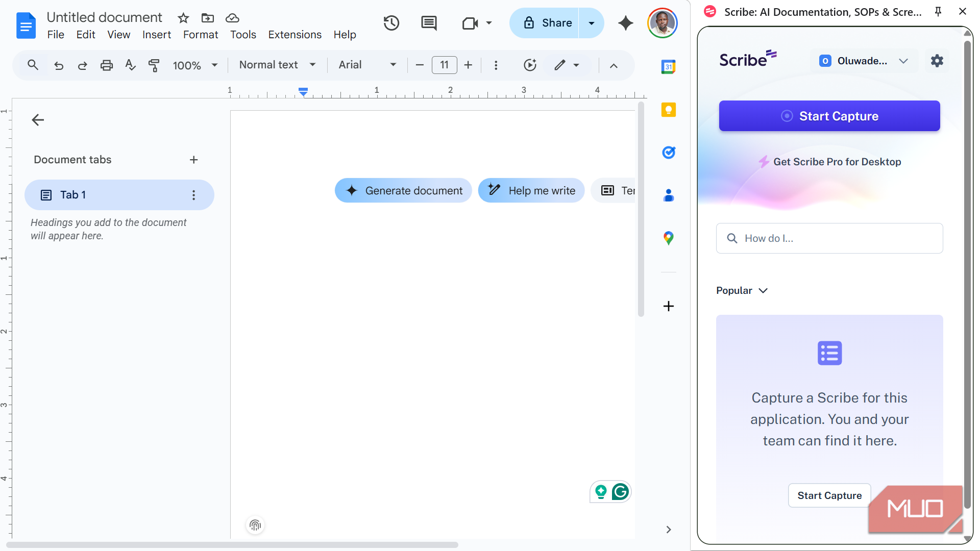
Task: Open Google Keep side panel
Action: 669,110
